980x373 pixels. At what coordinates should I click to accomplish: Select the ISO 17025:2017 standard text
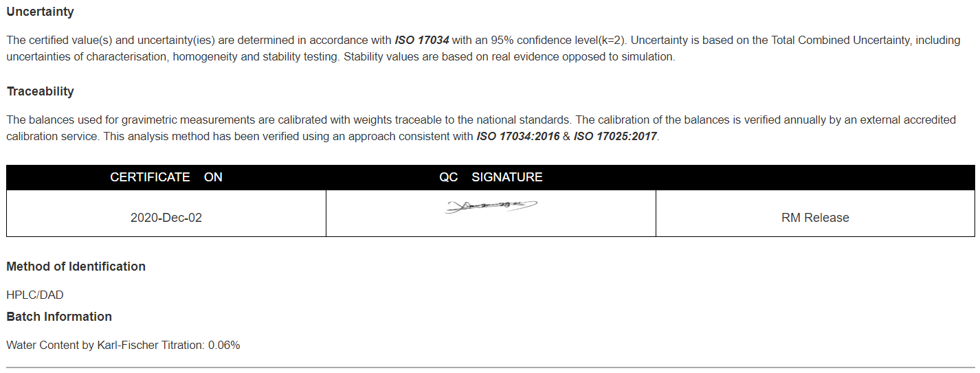point(616,136)
